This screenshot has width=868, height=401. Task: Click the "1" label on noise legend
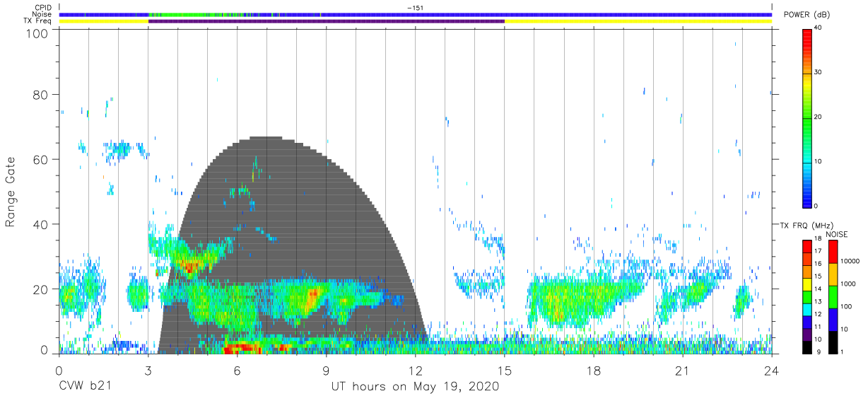pyautogui.click(x=843, y=351)
